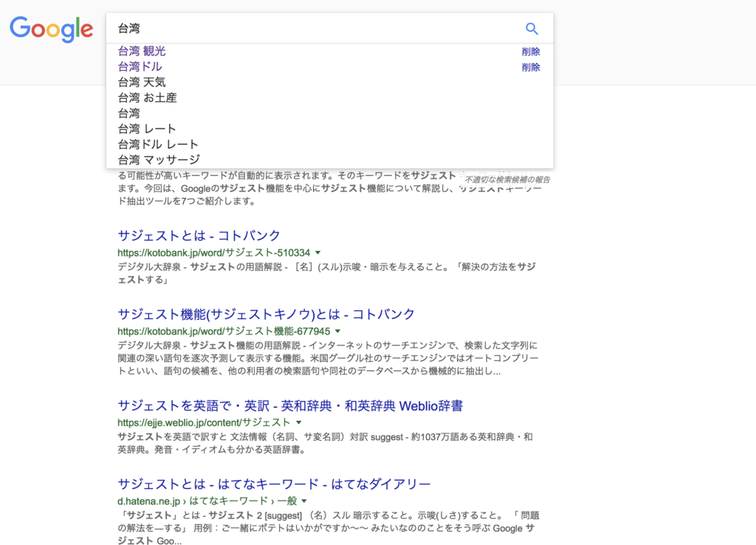Select suggestion 台湾 レート
Image resolution: width=756 pixels, height=545 pixels.
click(x=147, y=128)
